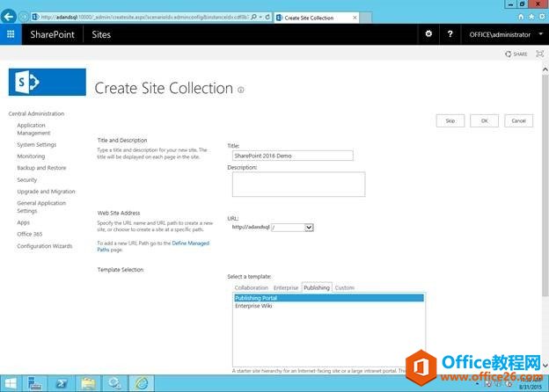Screen dimensions: 549x392
Task: Open Server Manager from taskbar
Action: click(34, 383)
